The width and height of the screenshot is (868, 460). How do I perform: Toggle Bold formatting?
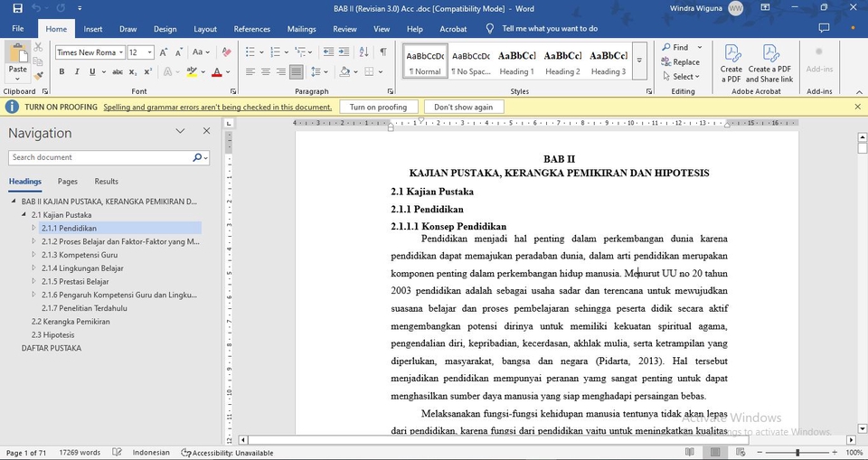[61, 72]
